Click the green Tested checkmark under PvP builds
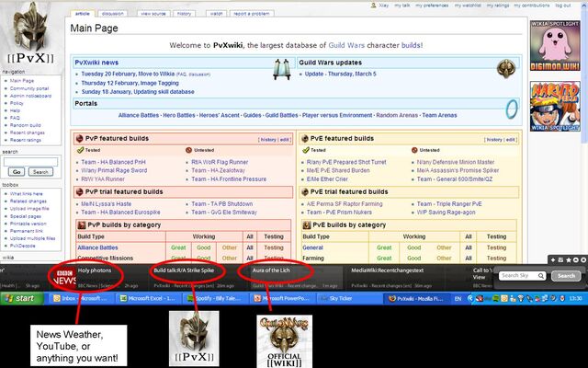This screenshot has width=588, height=368. pos(80,150)
